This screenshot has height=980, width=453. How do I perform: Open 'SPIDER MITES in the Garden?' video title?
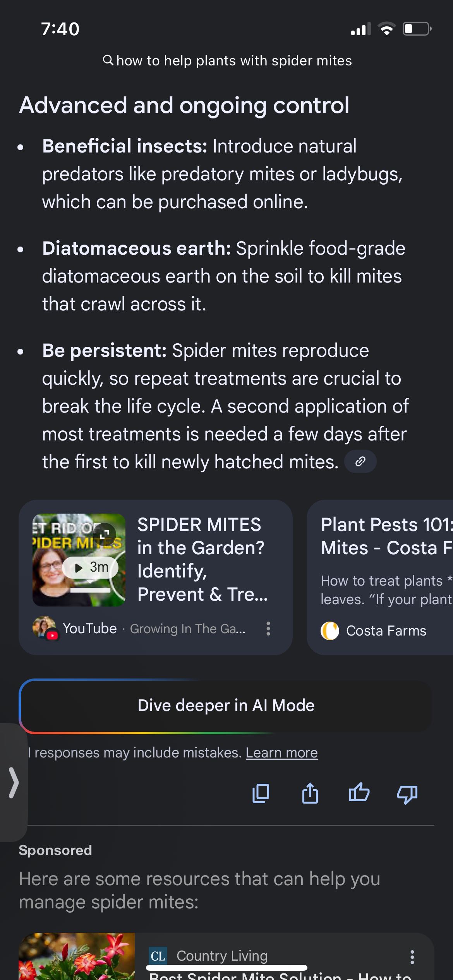point(202,559)
